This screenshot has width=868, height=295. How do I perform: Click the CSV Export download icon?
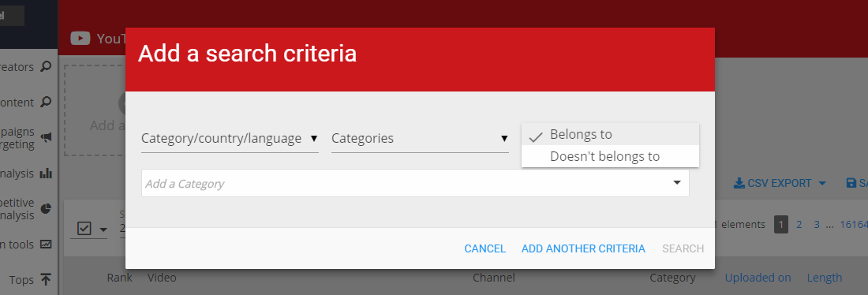739,183
